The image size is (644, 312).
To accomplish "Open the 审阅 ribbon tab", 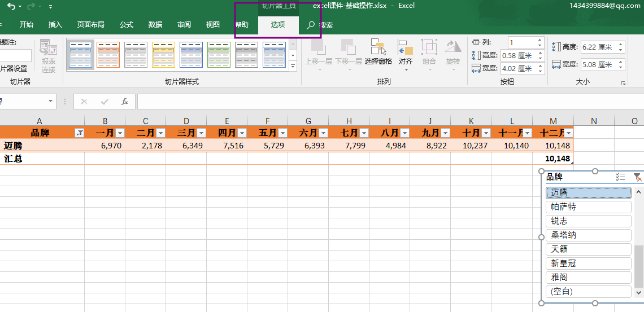I will [184, 25].
